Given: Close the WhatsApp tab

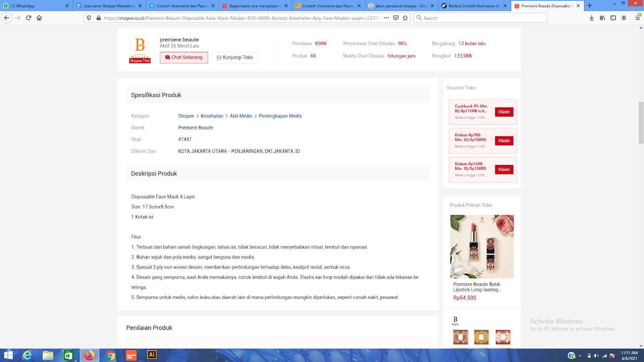Looking at the screenshot, I should click(x=67, y=6).
